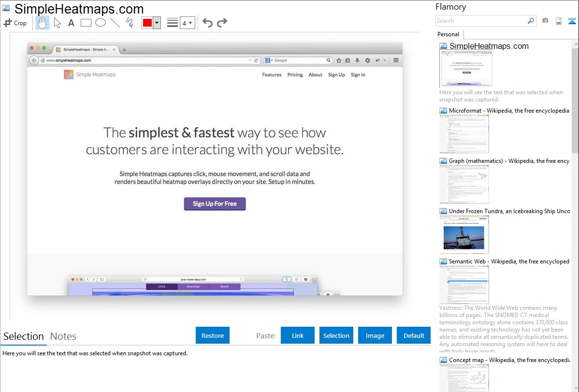Click the browser hamburger menu in snapshot
Screen dimensions: 579x392
click(396, 60)
